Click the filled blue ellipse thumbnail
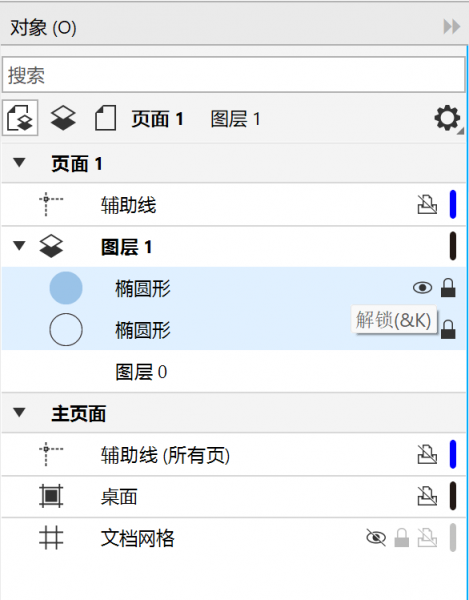Viewport: 469px width, 600px height. (66, 288)
